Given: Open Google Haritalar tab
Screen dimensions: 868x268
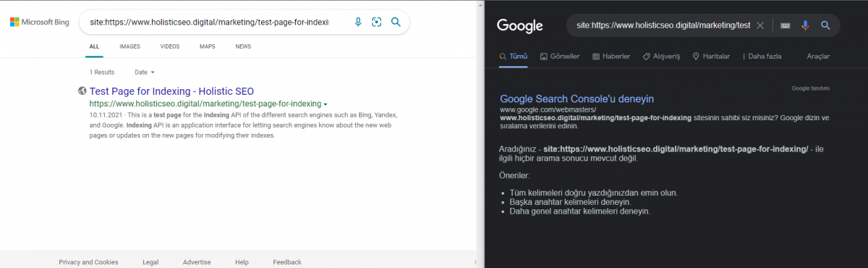Looking at the screenshot, I should coord(711,56).
